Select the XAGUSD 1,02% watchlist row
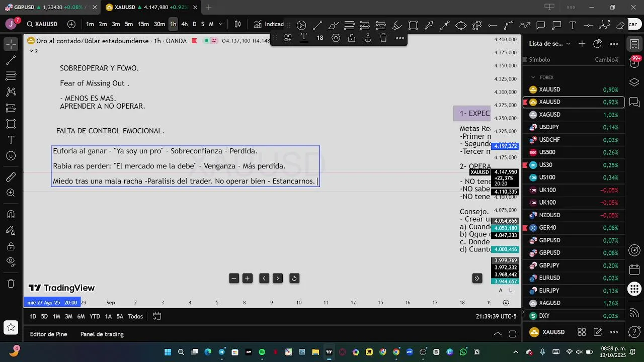 pyautogui.click(x=574, y=115)
